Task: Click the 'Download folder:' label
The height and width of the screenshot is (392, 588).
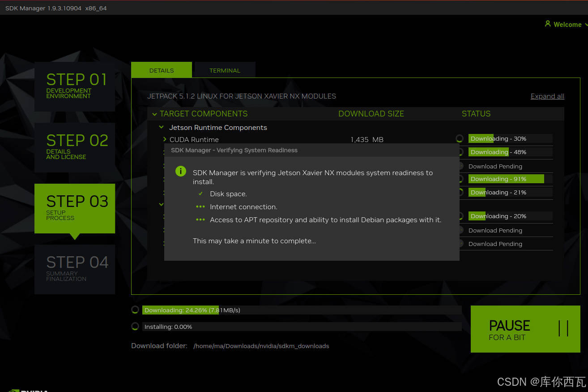Action: click(x=159, y=346)
